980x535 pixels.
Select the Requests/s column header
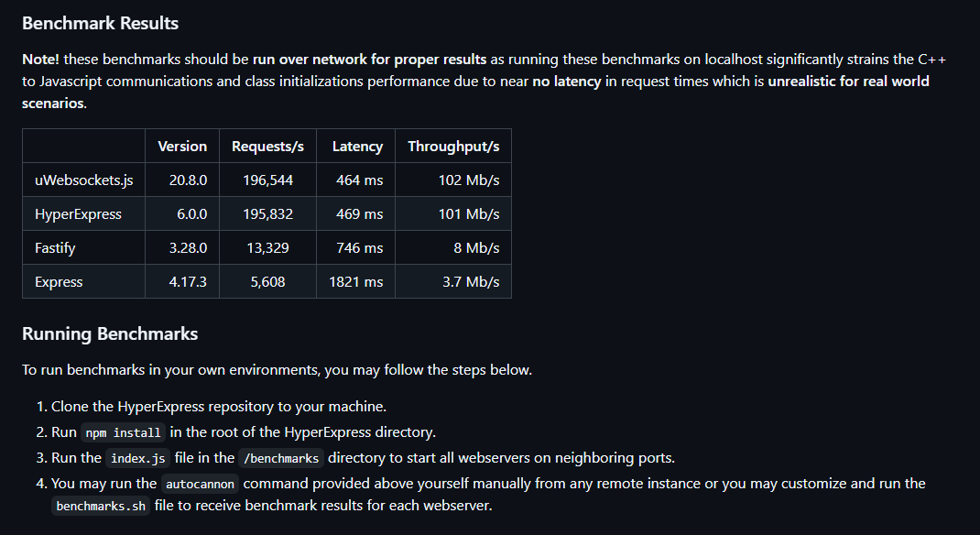click(267, 147)
